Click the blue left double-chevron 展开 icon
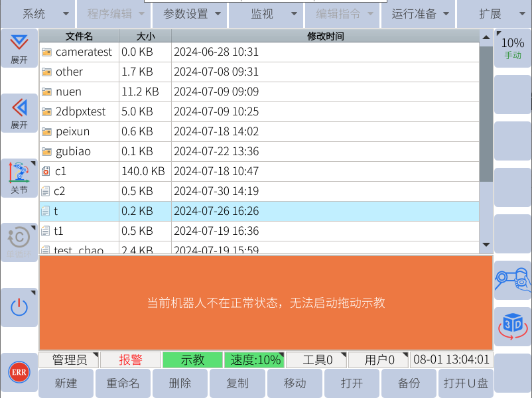 (x=19, y=113)
